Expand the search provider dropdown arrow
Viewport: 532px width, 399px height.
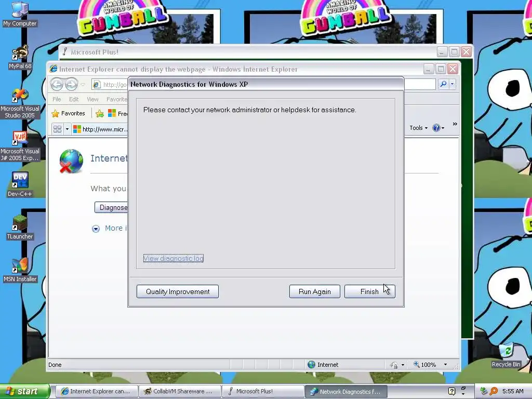453,84
